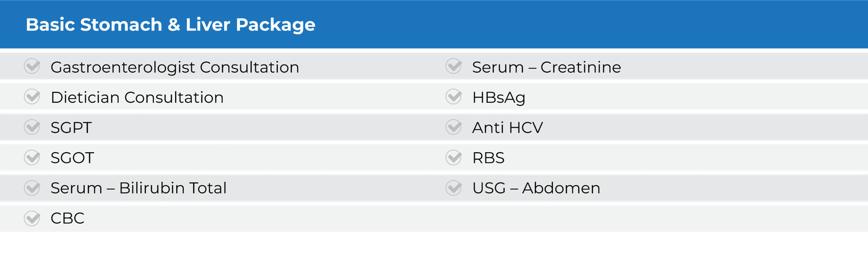This screenshot has height=258, width=868.
Task: Select the USG – Abdomen item
Action: tap(536, 188)
